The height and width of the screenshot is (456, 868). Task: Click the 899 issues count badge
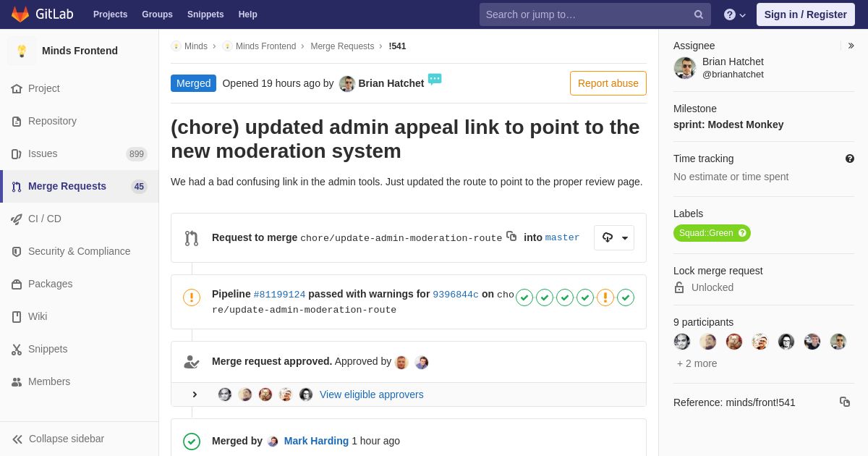pos(137,154)
